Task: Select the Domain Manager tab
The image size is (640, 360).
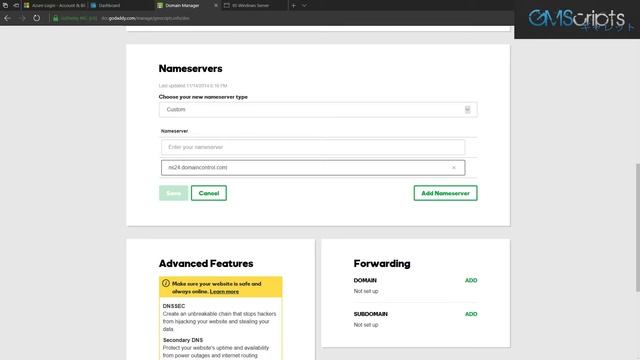Action: click(182, 5)
